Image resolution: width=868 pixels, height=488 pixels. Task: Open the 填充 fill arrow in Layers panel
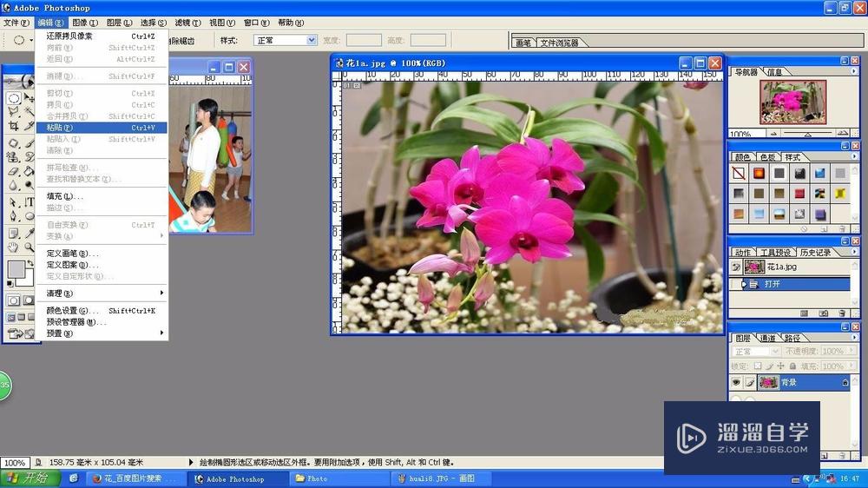pos(852,366)
